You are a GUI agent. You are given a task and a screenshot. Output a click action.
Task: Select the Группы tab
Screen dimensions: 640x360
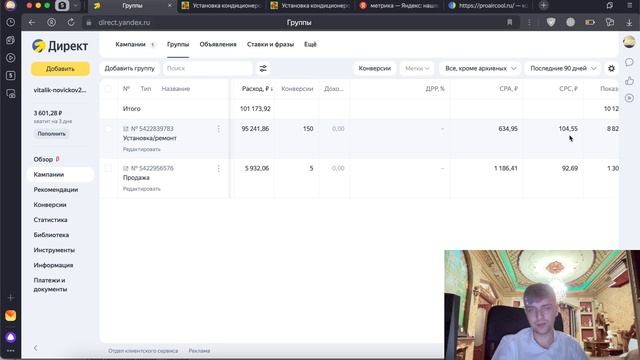pos(178,44)
